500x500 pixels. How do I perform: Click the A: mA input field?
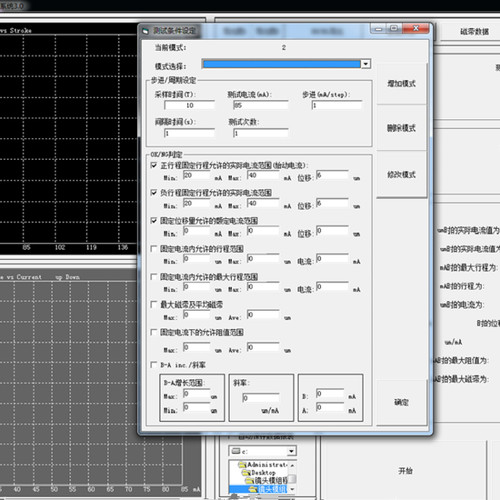330,408
